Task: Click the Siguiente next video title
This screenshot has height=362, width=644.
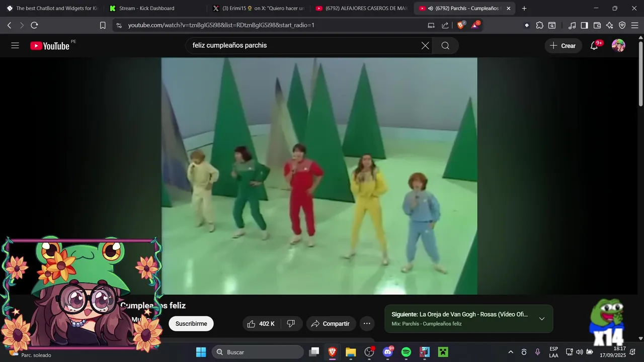Action: (x=460, y=314)
